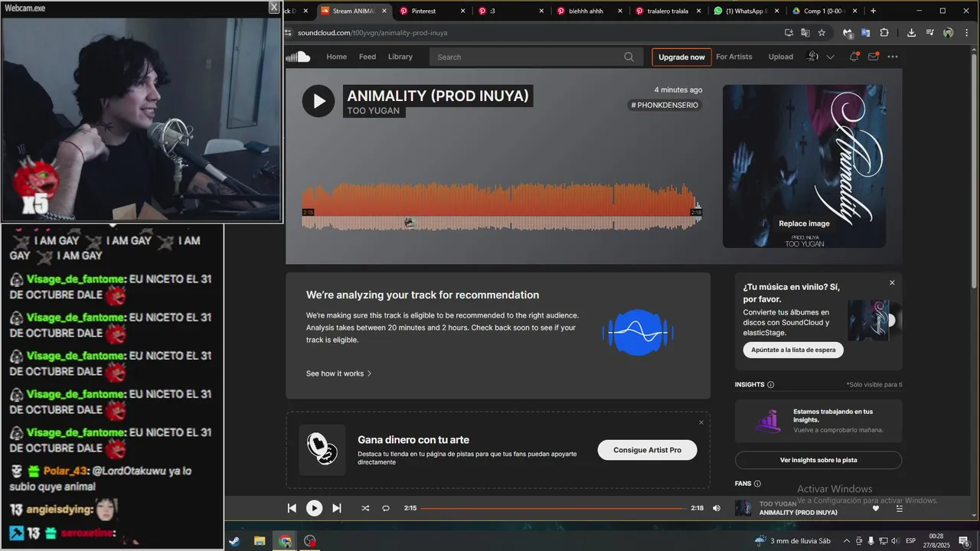Open the Chrome downloads icon
The image size is (980, 551).
[911, 33]
